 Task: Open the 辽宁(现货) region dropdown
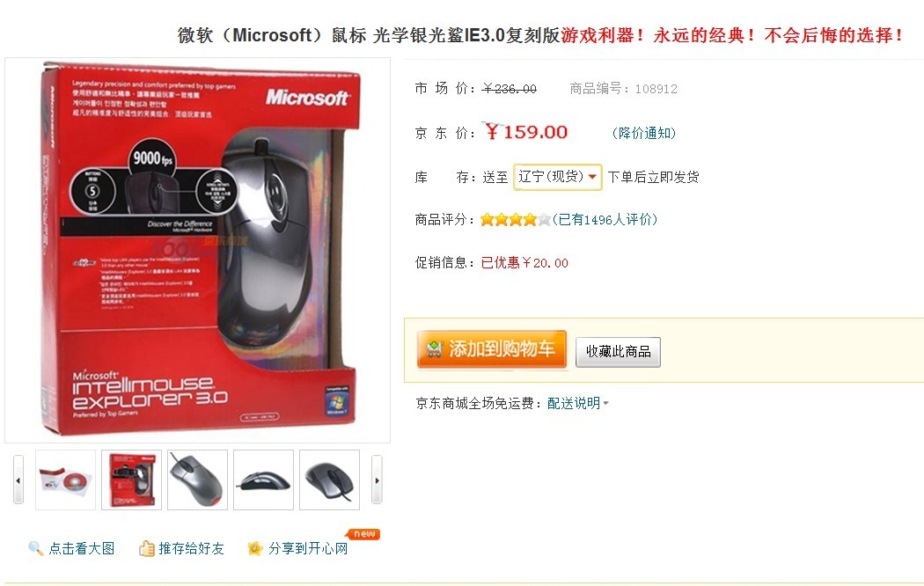click(x=557, y=177)
